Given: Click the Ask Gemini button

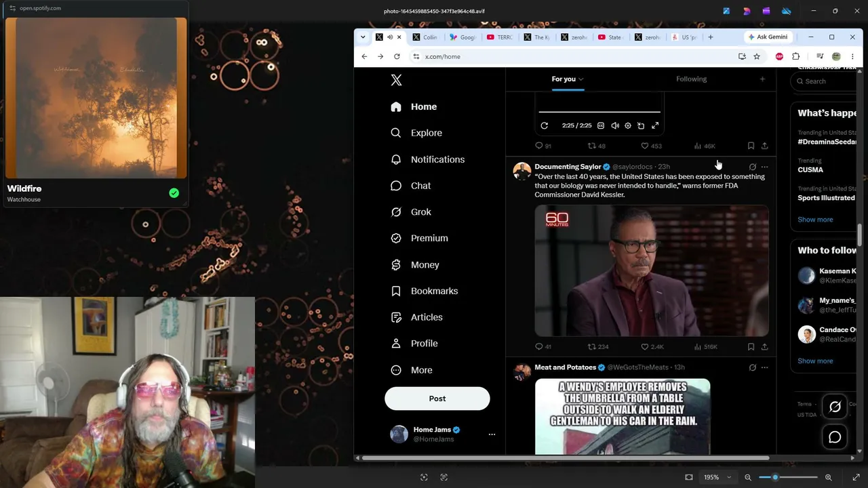Looking at the screenshot, I should (768, 37).
